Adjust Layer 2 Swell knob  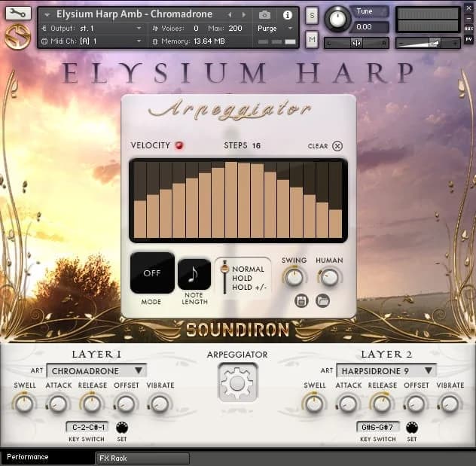315,404
